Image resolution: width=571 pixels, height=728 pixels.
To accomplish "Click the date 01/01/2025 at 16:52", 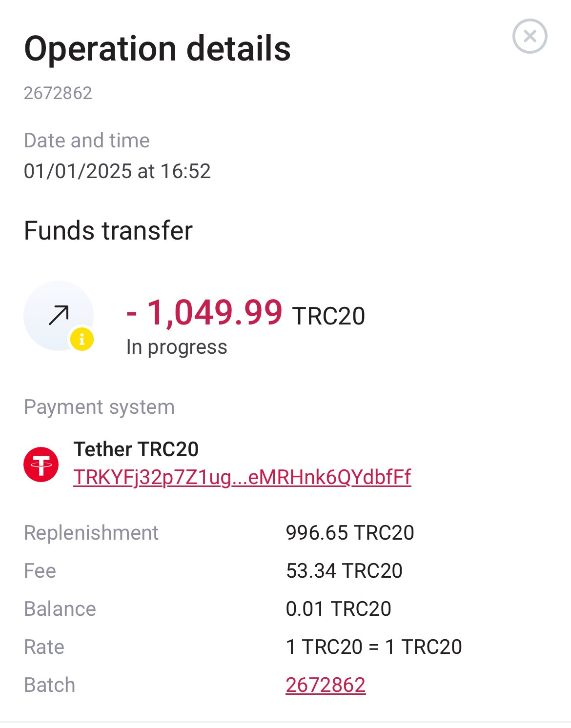I will [117, 171].
